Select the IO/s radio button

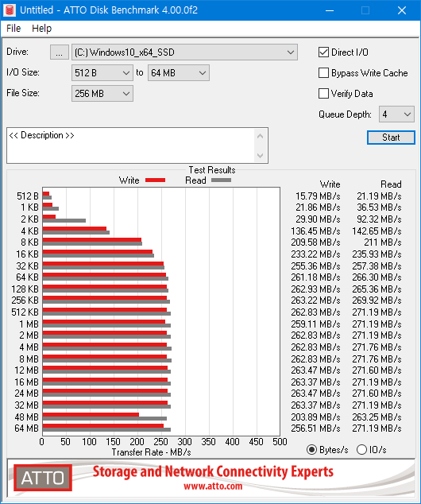(361, 450)
